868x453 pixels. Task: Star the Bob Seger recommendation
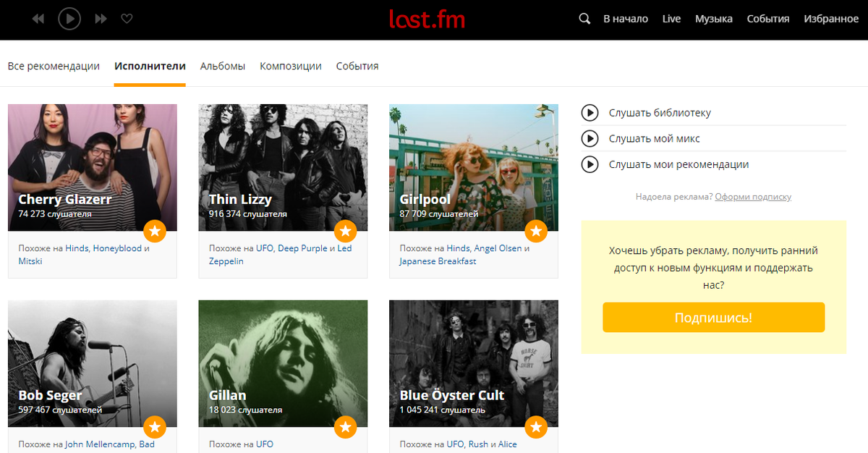tap(155, 428)
